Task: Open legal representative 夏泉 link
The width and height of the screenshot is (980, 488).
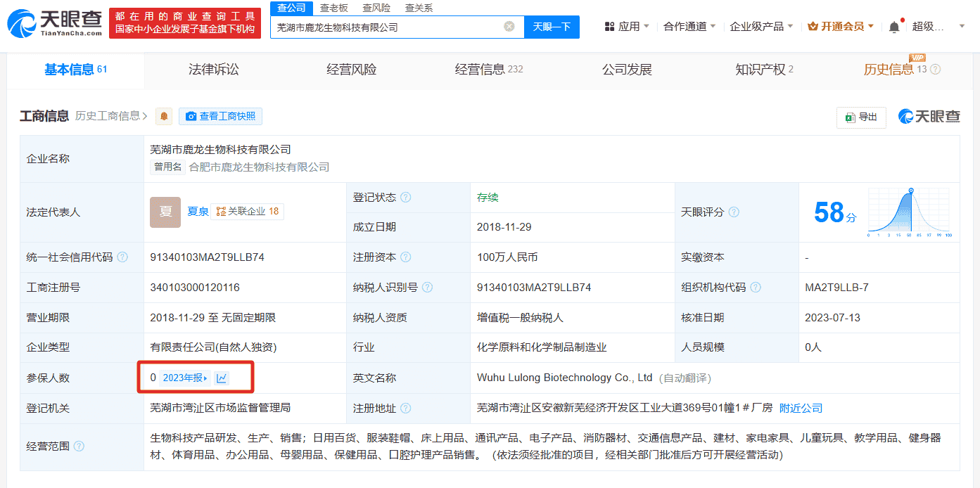Action: point(198,212)
